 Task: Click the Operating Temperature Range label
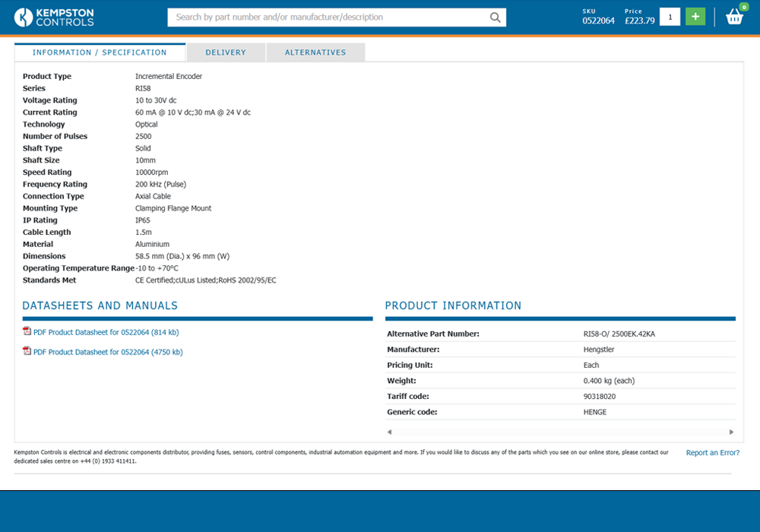78,268
